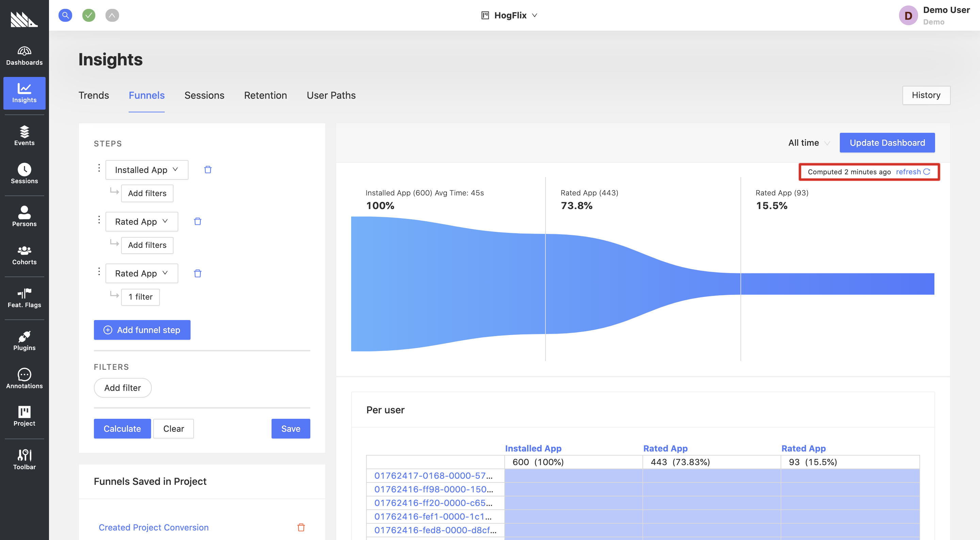Open user 01762416-ff98-0000-150...
980x540 pixels.
(x=434, y=489)
